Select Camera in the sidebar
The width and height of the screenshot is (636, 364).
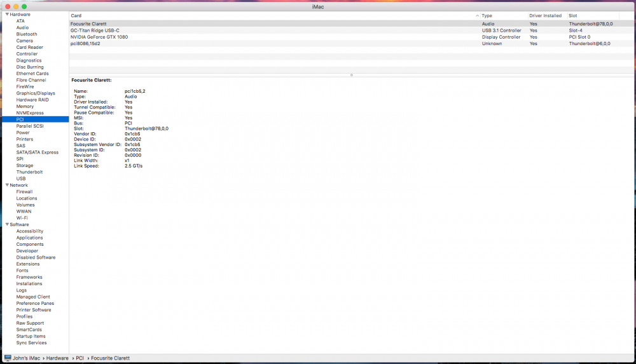point(24,41)
